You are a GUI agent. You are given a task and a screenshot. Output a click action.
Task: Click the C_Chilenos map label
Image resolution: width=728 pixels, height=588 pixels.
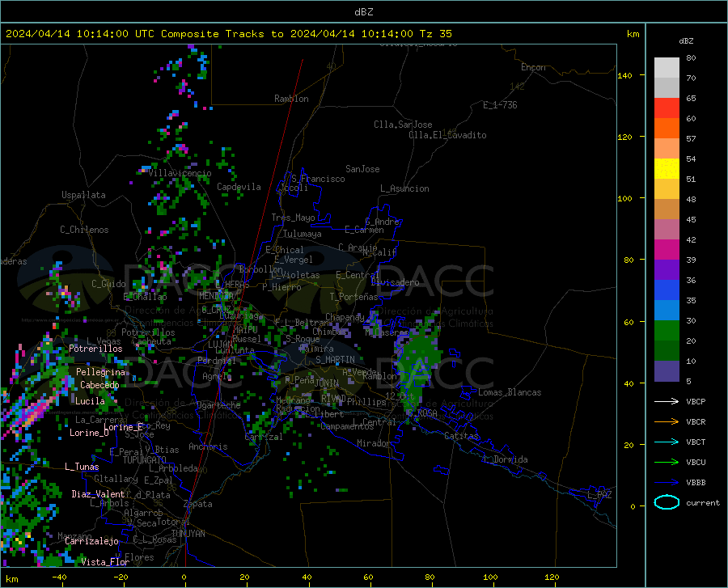tap(84, 230)
